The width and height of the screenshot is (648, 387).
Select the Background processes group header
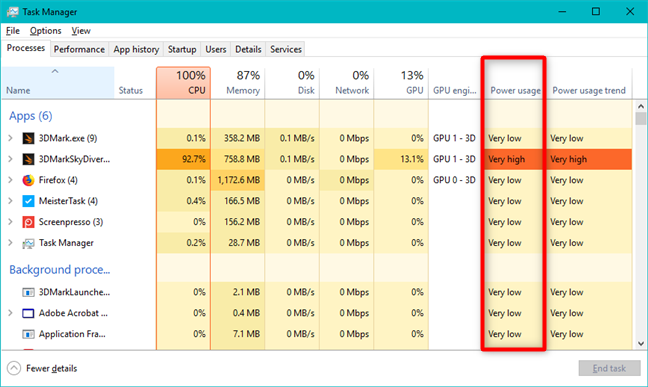60,270
